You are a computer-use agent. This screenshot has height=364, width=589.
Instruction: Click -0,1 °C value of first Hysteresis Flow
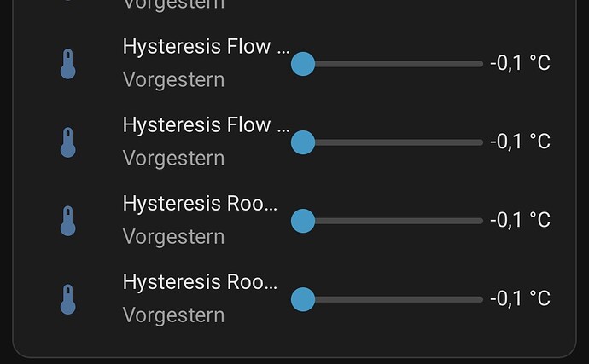click(520, 64)
